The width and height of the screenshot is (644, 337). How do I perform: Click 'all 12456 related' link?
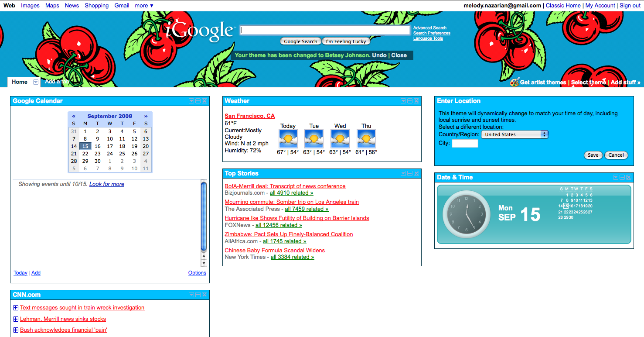click(x=279, y=225)
